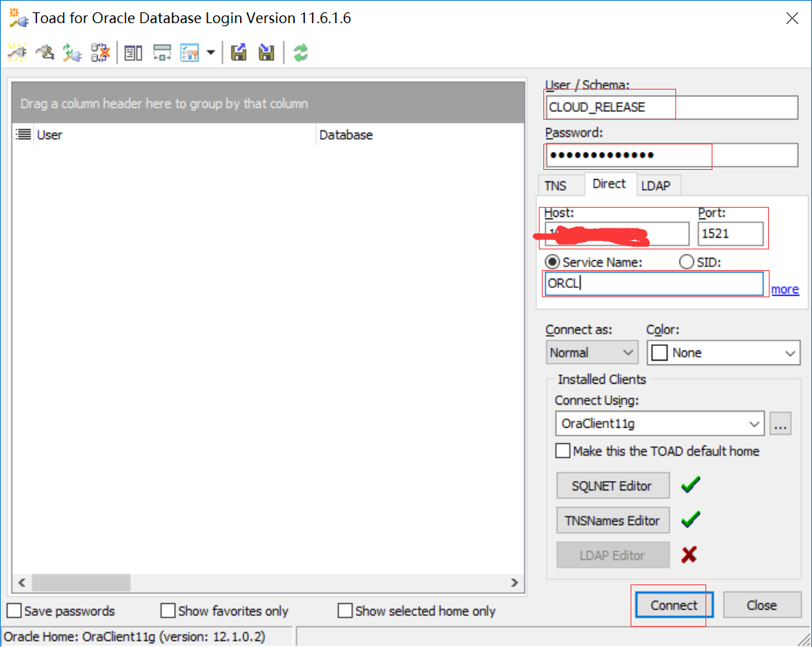Click the green check beside TNSNames Editor

[x=690, y=519]
